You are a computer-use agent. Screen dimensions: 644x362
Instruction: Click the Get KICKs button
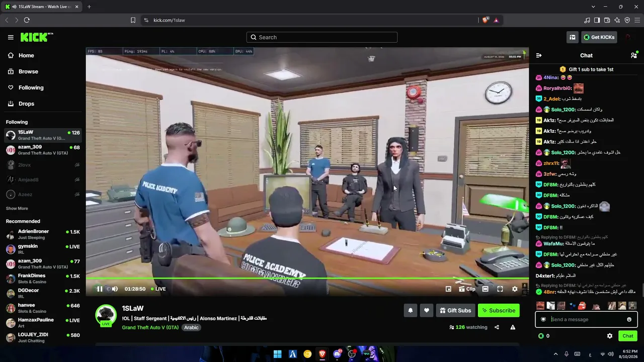599,37
